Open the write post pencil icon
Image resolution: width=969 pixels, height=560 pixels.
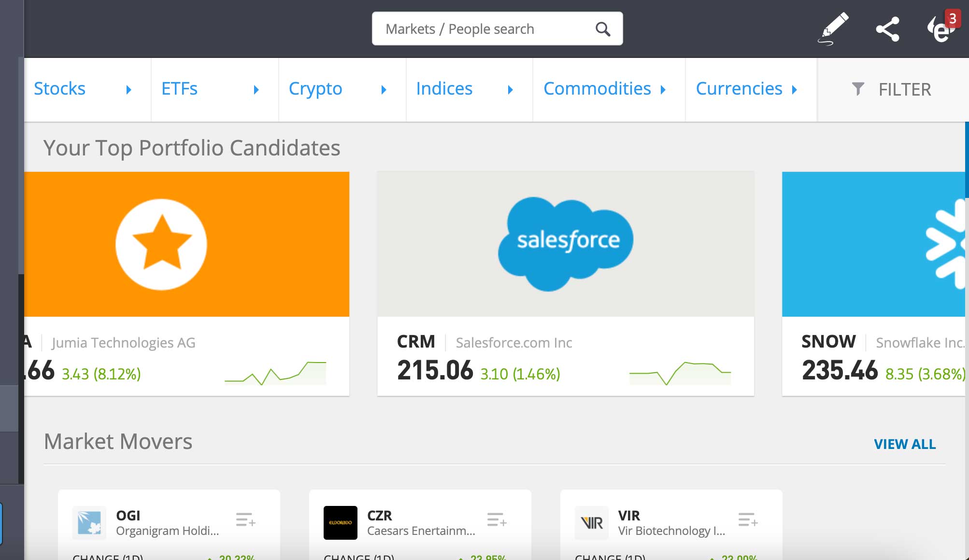pos(834,28)
